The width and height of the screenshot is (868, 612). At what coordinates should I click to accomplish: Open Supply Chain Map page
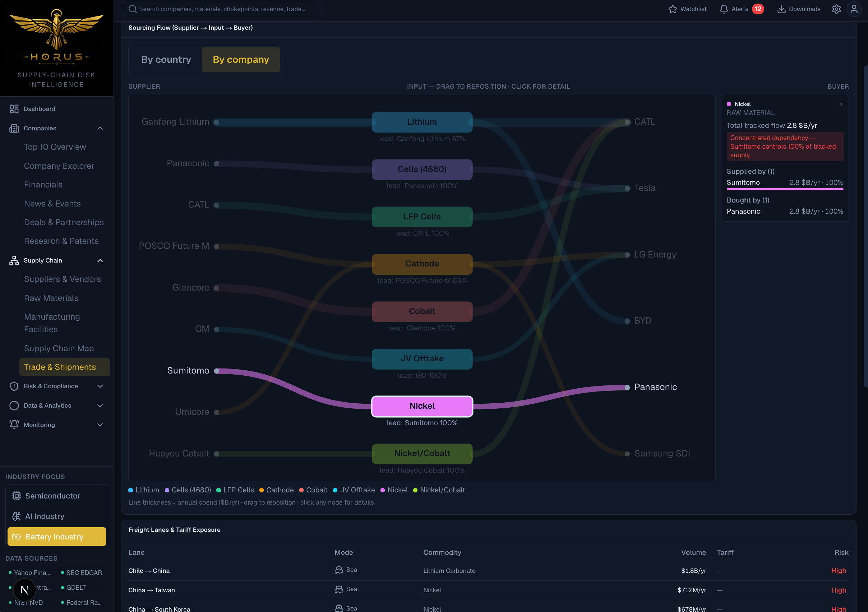click(59, 348)
